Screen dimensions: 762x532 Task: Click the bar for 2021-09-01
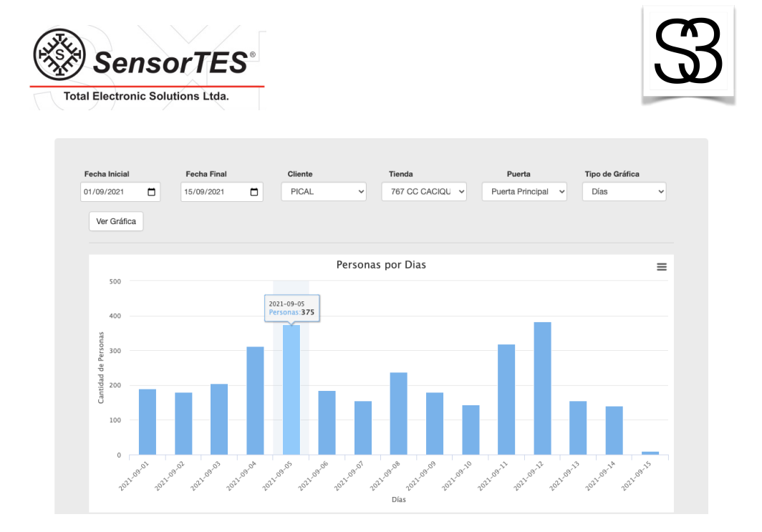coord(148,422)
